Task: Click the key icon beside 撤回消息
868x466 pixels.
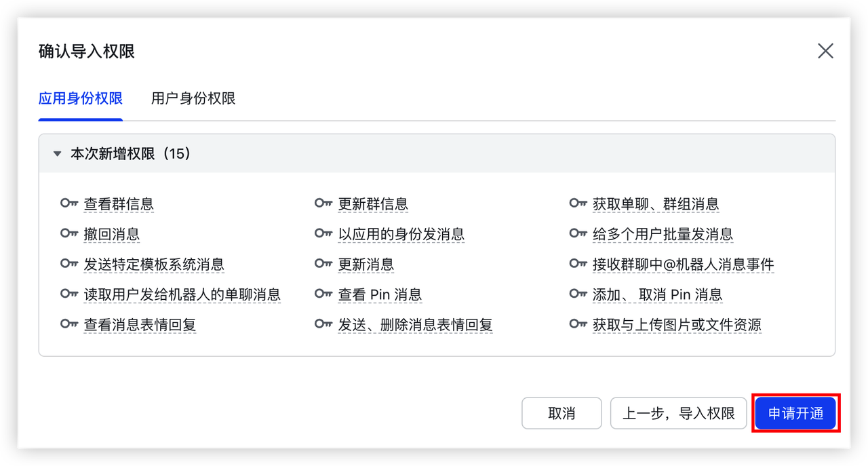Action: pyautogui.click(x=70, y=233)
